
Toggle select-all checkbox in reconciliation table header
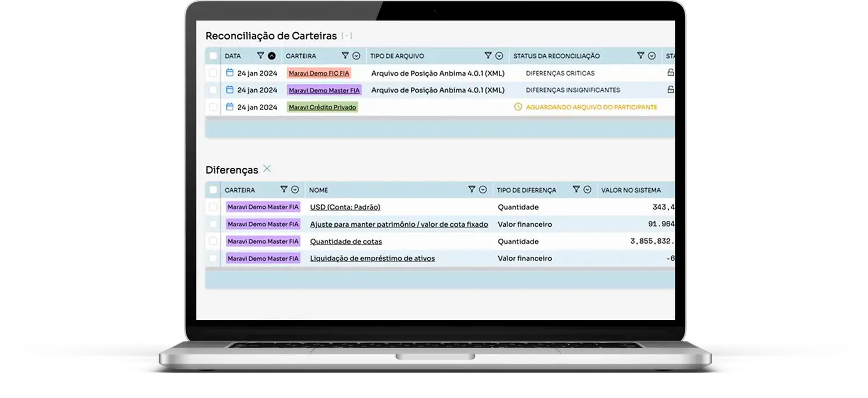(x=214, y=56)
